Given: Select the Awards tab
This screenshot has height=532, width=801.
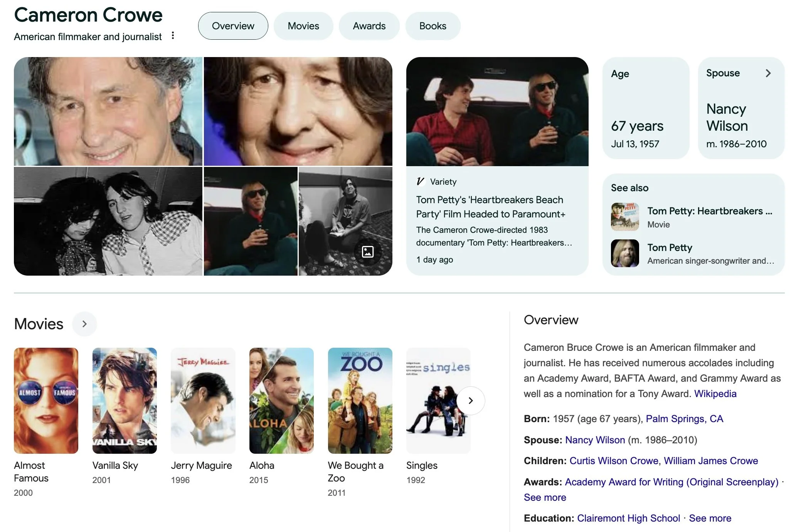Looking at the screenshot, I should click(x=369, y=26).
